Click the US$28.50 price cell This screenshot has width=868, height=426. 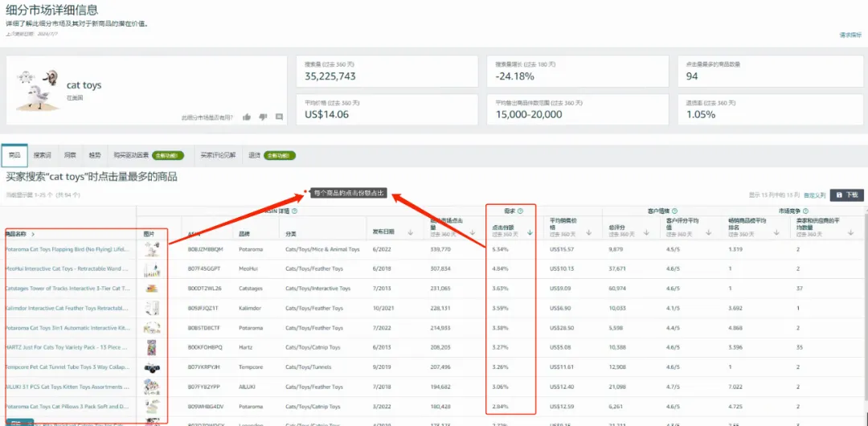click(x=562, y=328)
